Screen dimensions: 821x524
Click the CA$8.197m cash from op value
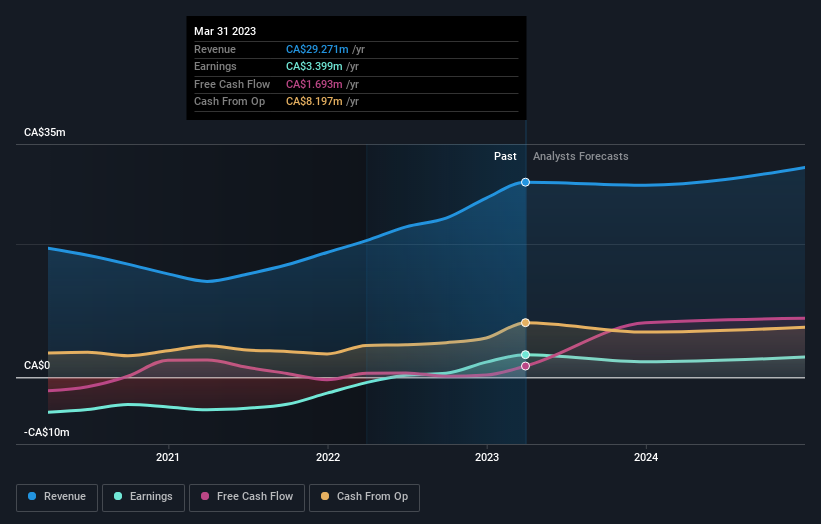(314, 102)
